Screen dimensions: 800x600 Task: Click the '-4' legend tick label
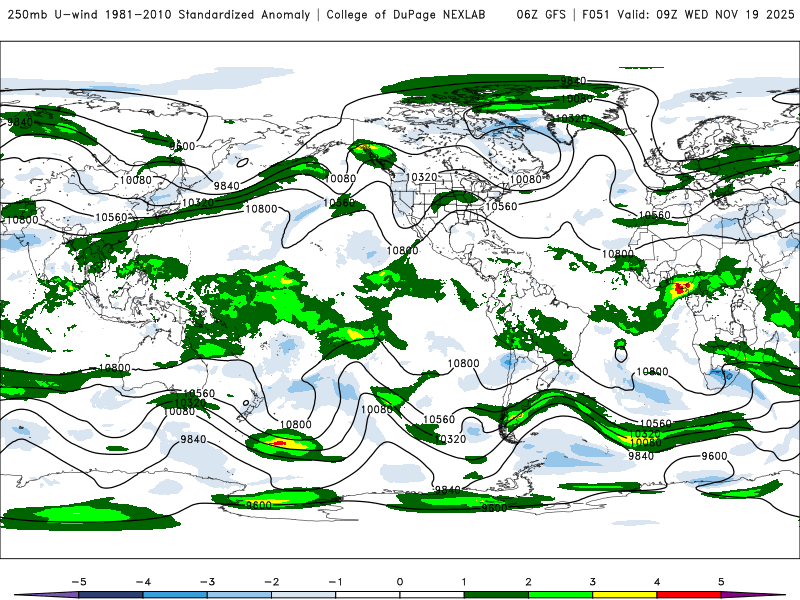point(143,582)
